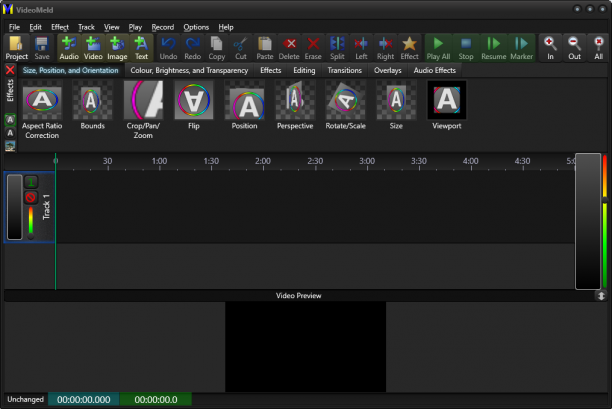The image size is (612, 409).
Task: Click the Delete toolbar icon
Action: [289, 48]
